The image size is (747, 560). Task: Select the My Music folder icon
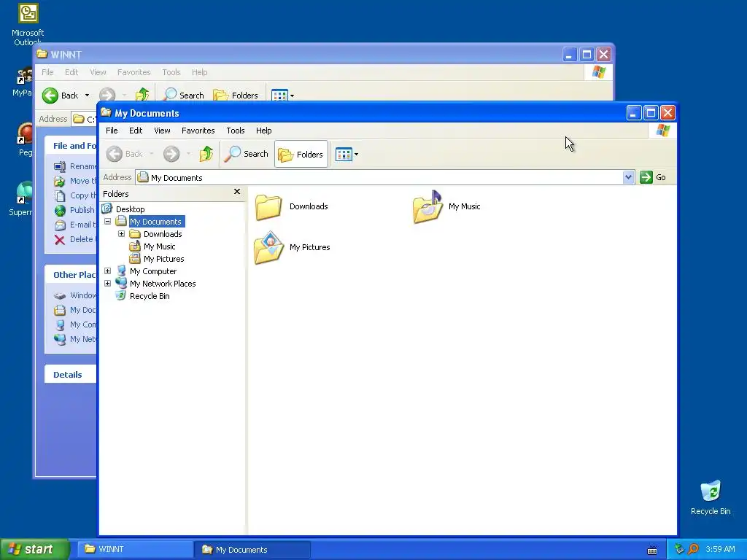click(427, 206)
